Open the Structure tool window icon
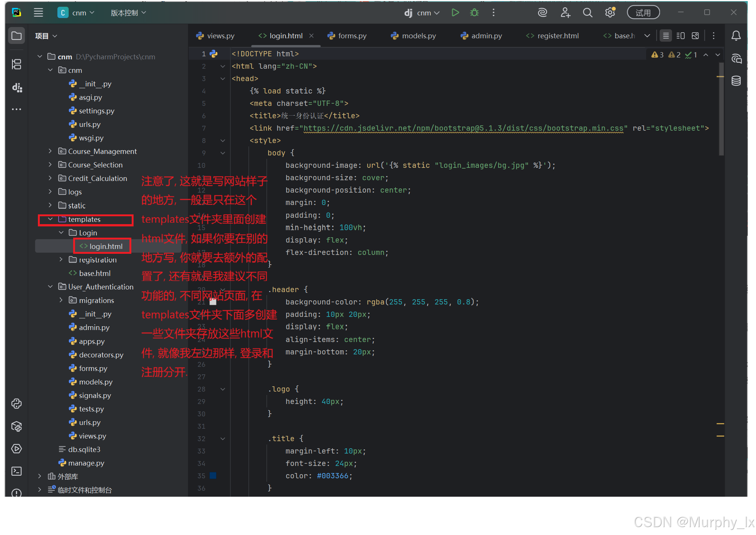Screen dimensions: 756x535 pos(17,64)
